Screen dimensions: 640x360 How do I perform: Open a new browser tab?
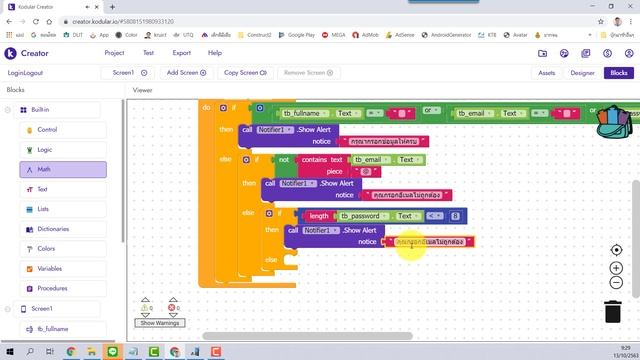tap(112, 7)
